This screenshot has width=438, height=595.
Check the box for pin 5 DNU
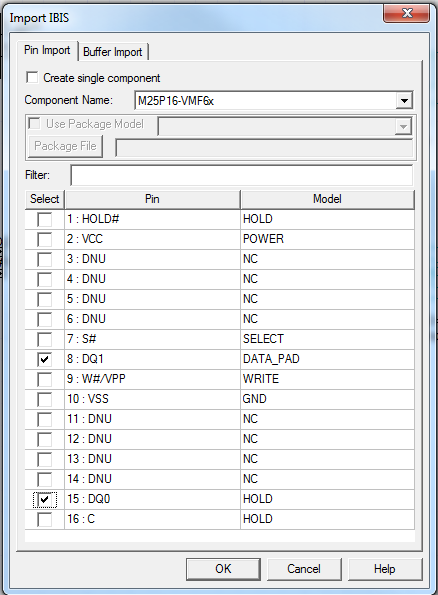[x=45, y=299]
